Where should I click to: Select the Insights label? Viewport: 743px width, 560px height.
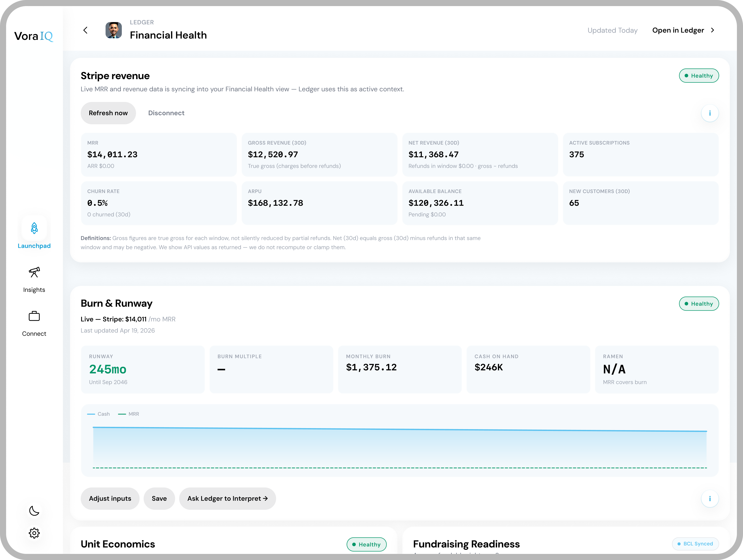tap(34, 290)
